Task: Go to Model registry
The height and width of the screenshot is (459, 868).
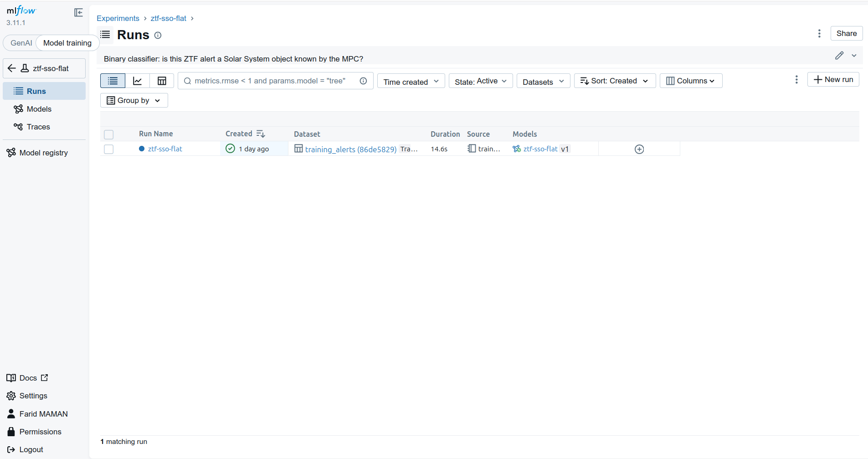Action: [x=44, y=153]
